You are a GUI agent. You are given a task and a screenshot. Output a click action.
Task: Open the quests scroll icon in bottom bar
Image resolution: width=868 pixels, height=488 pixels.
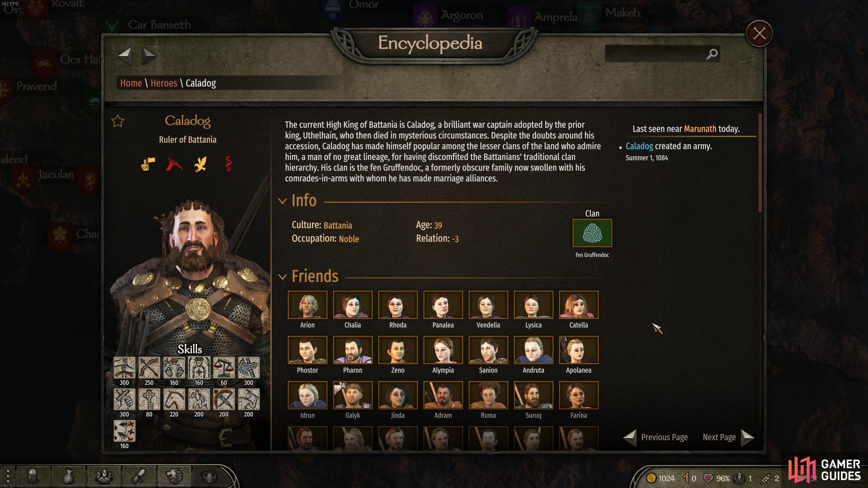point(139,477)
